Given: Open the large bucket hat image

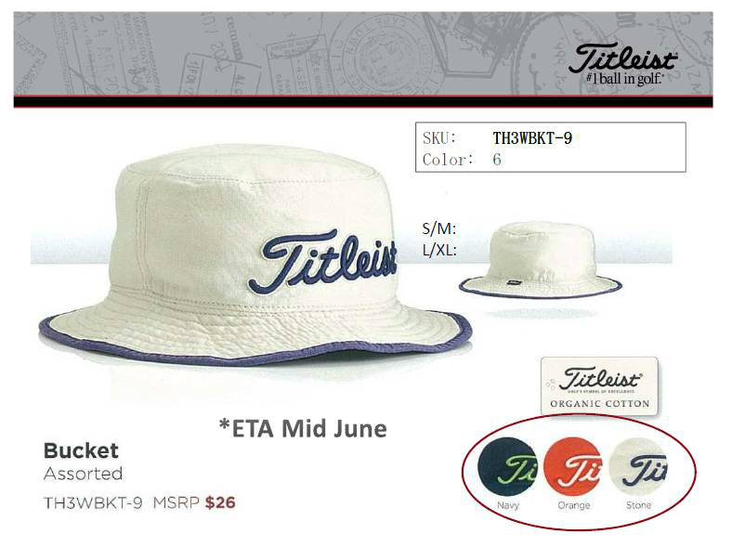Looking at the screenshot, I should [255, 254].
